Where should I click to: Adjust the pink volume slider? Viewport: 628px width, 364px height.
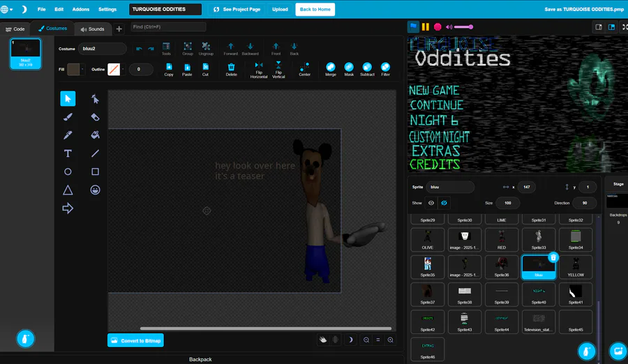[x=464, y=26]
